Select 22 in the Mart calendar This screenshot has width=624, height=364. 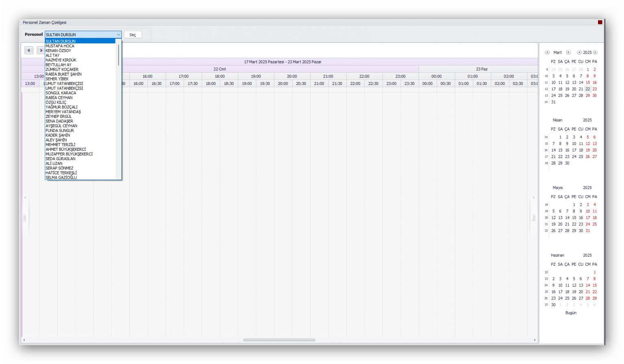point(587,89)
